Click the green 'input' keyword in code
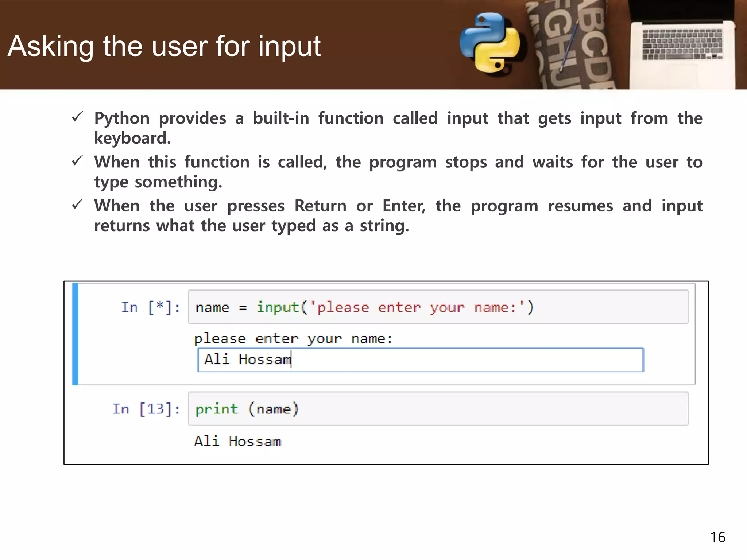747x560 pixels. (x=277, y=307)
